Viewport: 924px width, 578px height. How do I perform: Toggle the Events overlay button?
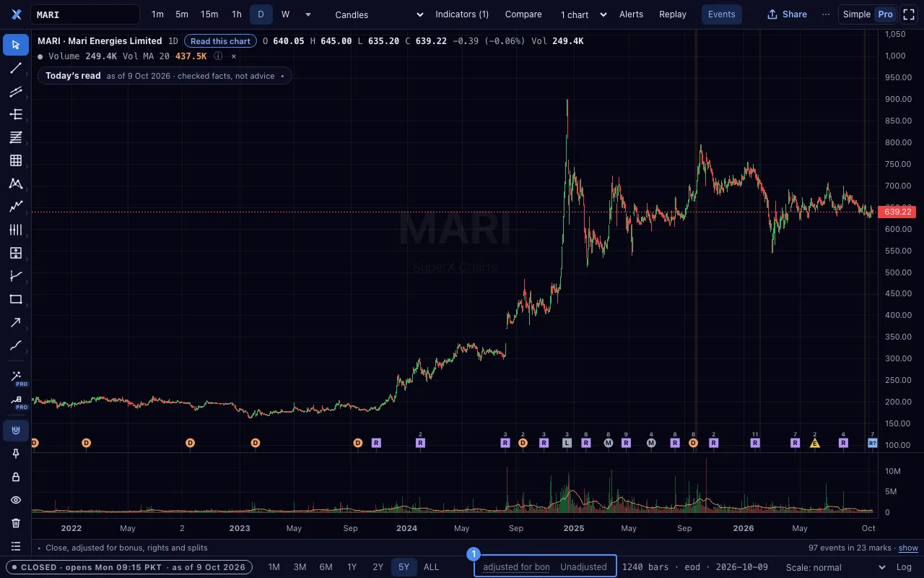click(x=721, y=14)
